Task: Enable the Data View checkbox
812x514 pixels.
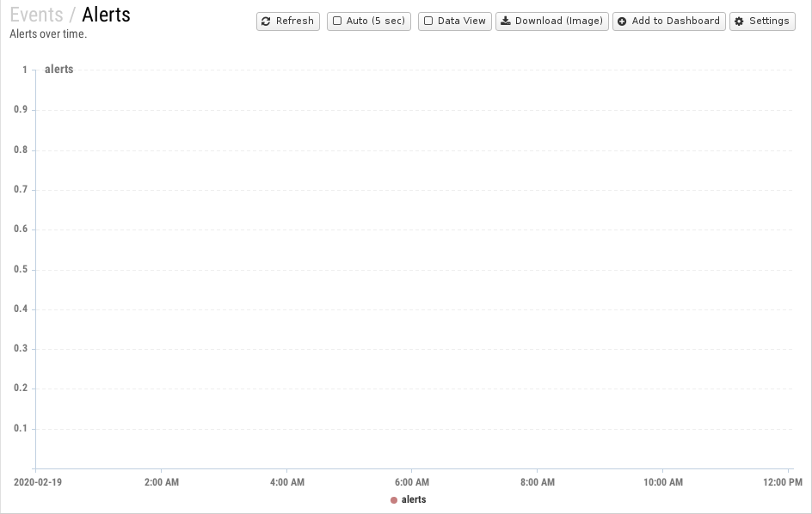Action: pyautogui.click(x=428, y=21)
